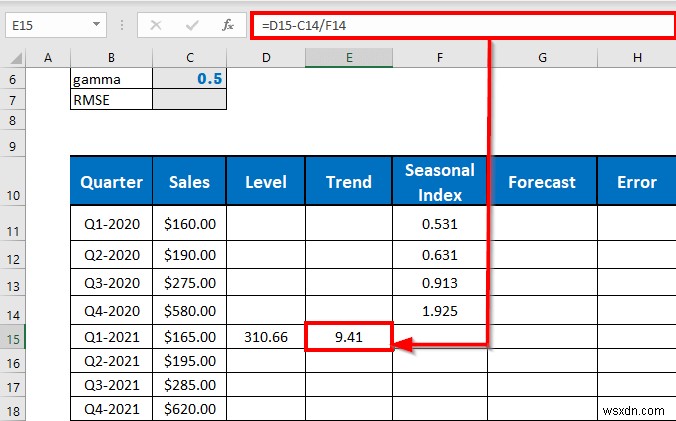
Task: Click the seasonal index 0.531 cell
Action: click(440, 223)
